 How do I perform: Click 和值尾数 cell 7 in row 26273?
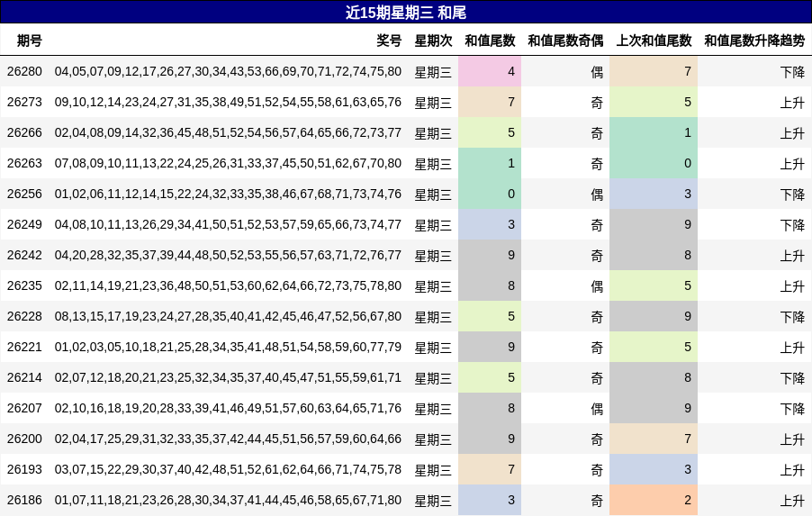pyautogui.click(x=490, y=102)
